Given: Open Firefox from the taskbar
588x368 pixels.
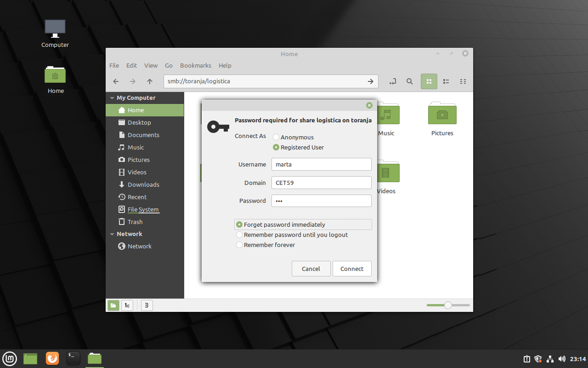Looking at the screenshot, I should point(52,358).
